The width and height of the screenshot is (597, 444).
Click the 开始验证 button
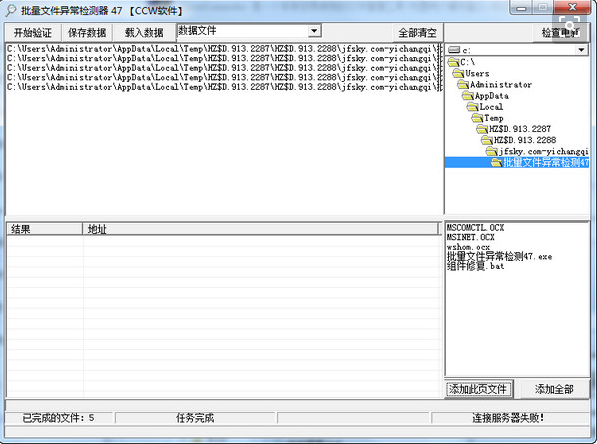[33, 33]
